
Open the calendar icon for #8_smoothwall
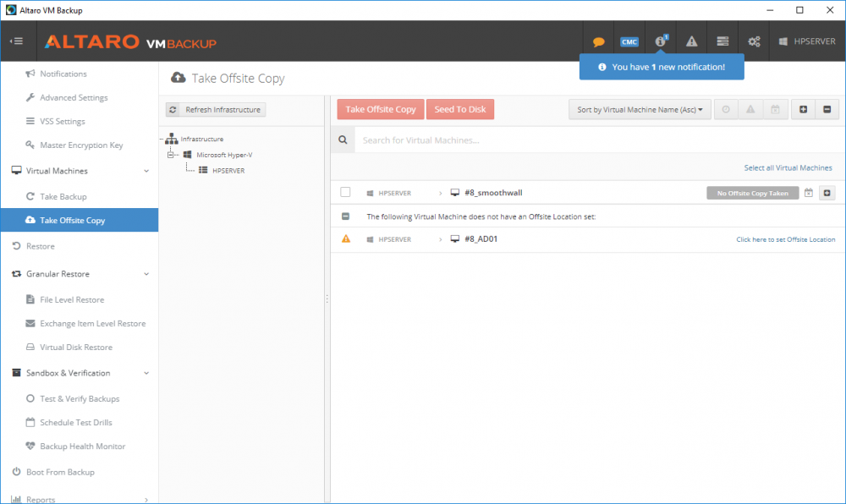[808, 193]
